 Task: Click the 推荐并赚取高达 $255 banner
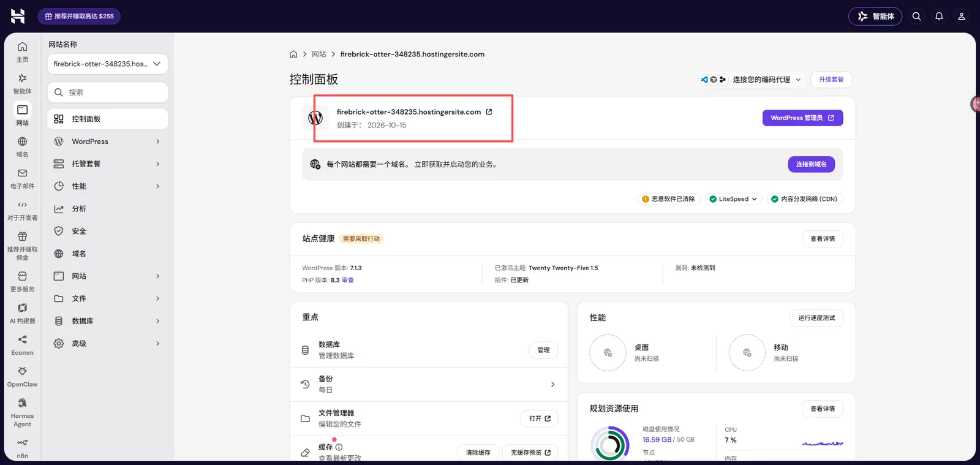(x=79, y=17)
